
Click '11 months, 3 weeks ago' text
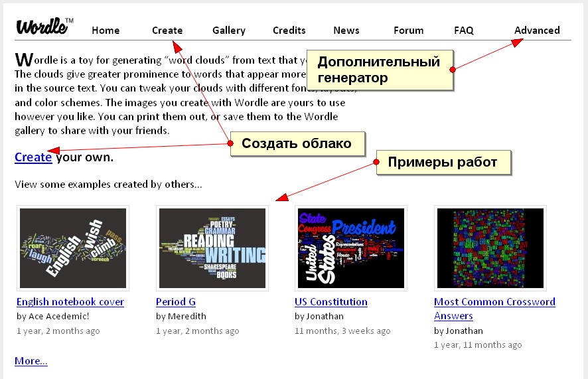(342, 331)
